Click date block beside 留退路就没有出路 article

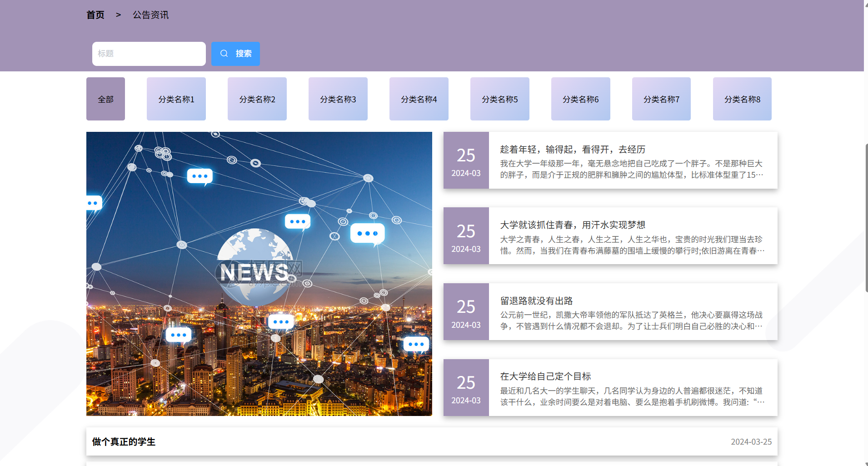click(x=466, y=311)
